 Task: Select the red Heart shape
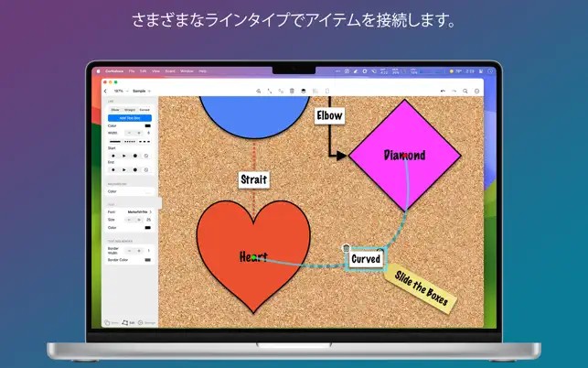click(253, 257)
